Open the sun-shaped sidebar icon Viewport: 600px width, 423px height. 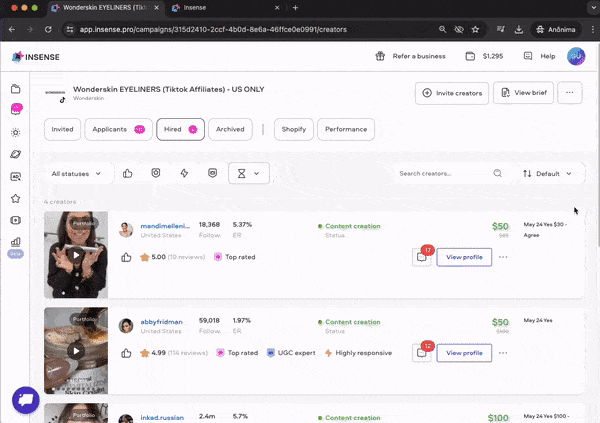tap(16, 132)
